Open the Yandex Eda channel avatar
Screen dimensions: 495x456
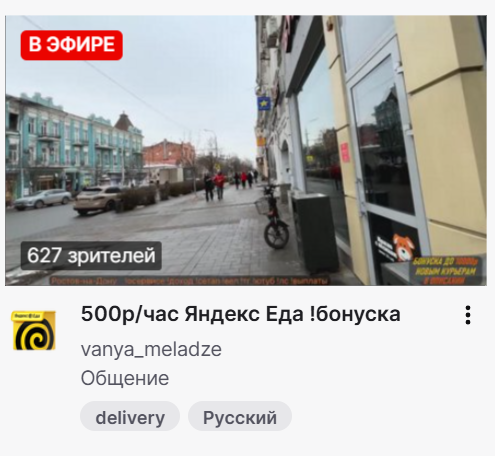(34, 330)
